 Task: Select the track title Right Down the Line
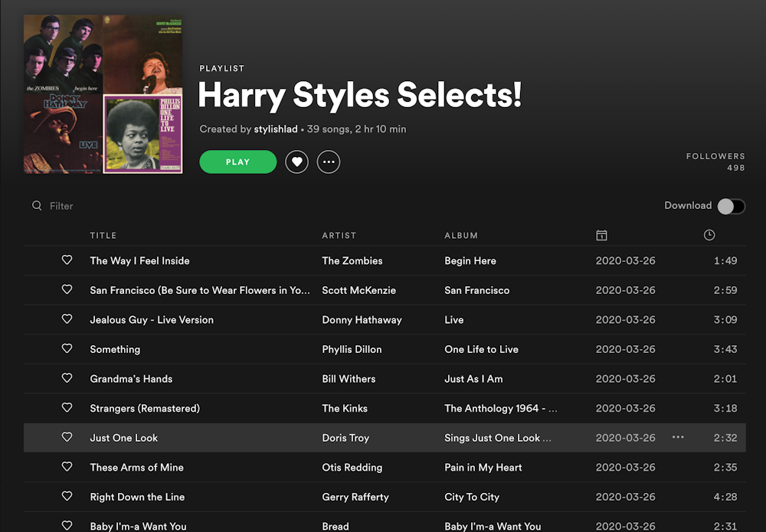(137, 497)
